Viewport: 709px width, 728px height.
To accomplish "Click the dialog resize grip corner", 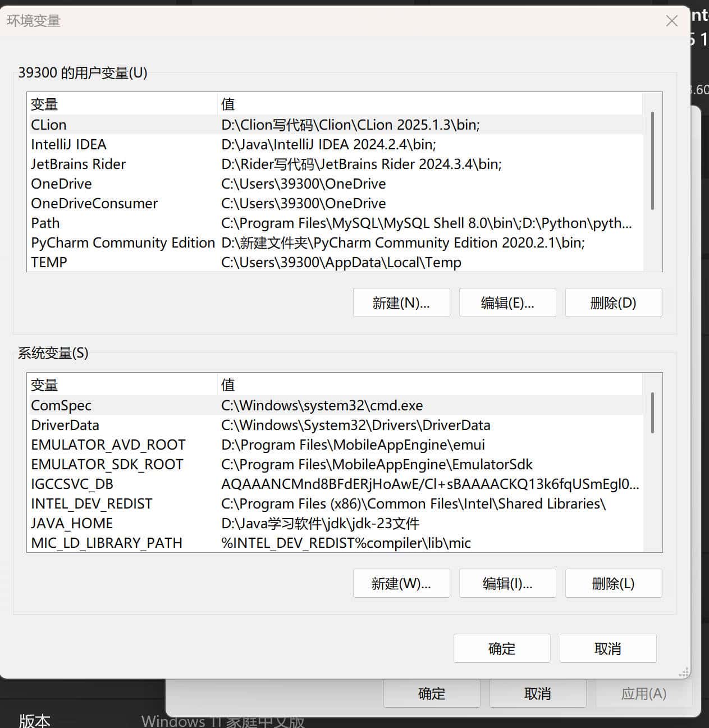I will [684, 672].
